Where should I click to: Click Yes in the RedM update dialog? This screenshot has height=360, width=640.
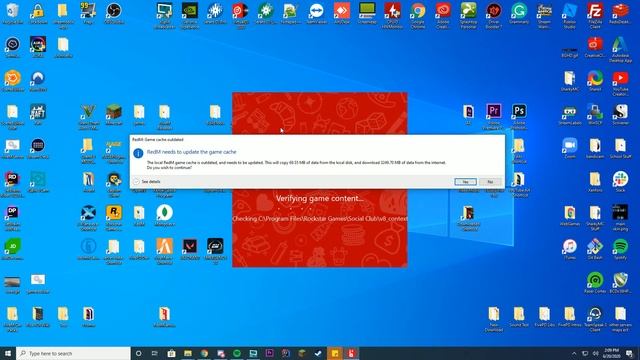point(465,182)
